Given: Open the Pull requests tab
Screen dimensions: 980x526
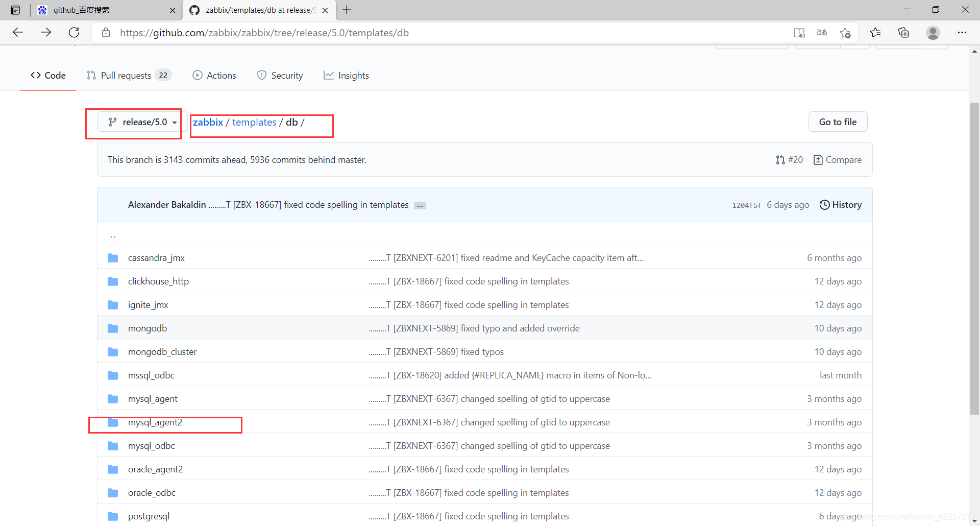Looking at the screenshot, I should pyautogui.click(x=129, y=76).
